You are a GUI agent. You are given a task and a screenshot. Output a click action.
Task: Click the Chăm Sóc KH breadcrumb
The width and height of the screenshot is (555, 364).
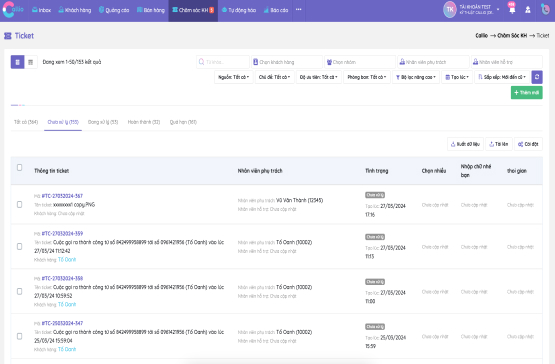point(512,36)
